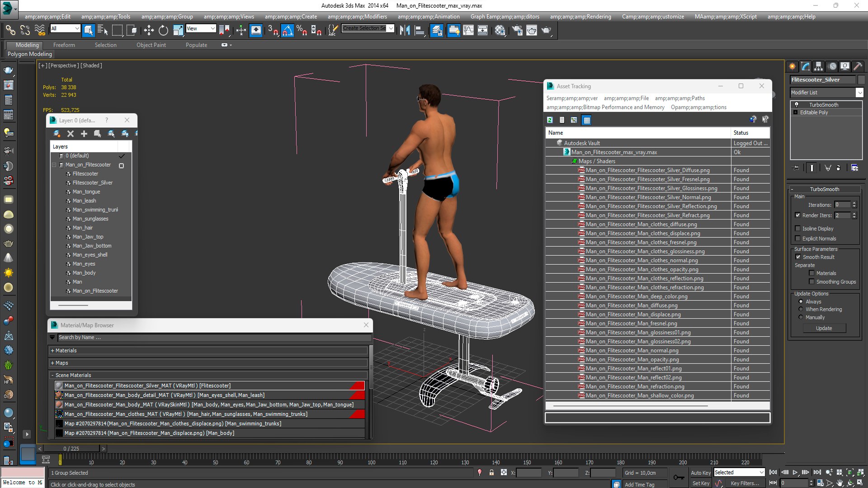This screenshot has height=488, width=868.
Task: Collapse TurboSmooth rollout header
Action: coord(824,189)
